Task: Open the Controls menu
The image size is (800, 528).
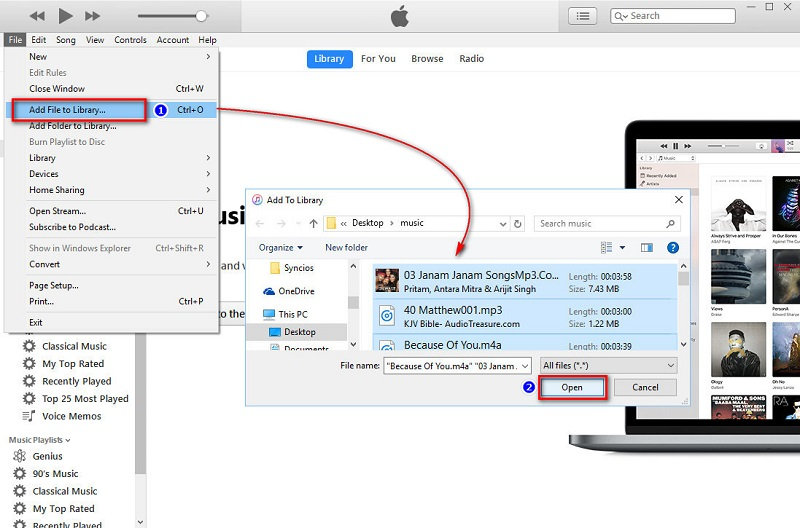Action: (130, 40)
